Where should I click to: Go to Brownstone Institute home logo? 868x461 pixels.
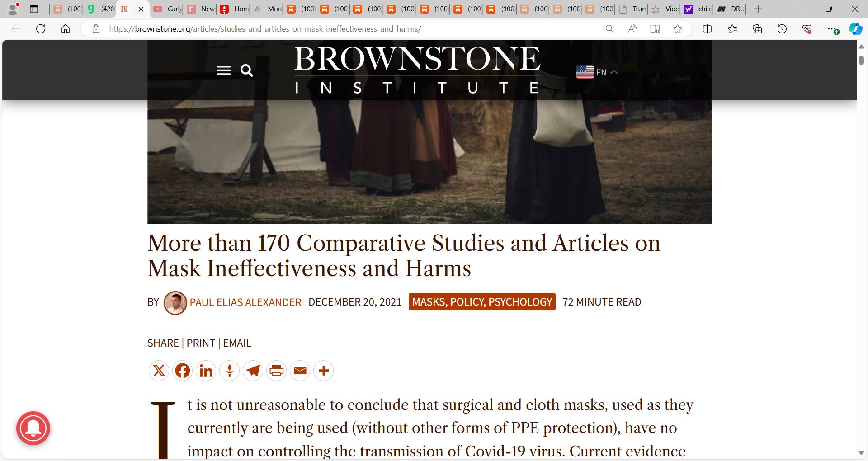tap(417, 70)
